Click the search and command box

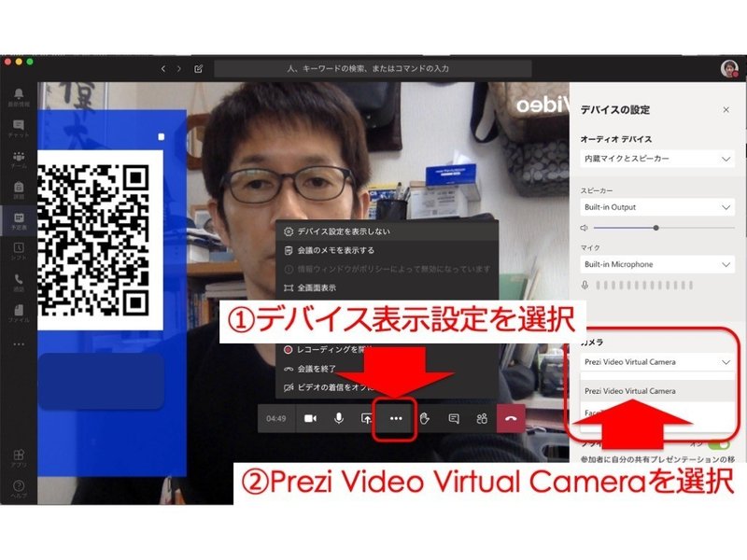coord(373,68)
